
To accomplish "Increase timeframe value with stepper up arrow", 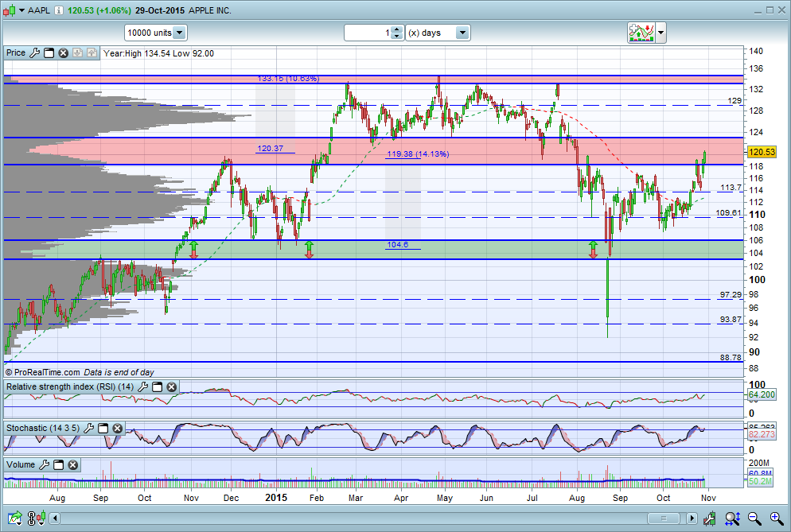I will click(397, 29).
